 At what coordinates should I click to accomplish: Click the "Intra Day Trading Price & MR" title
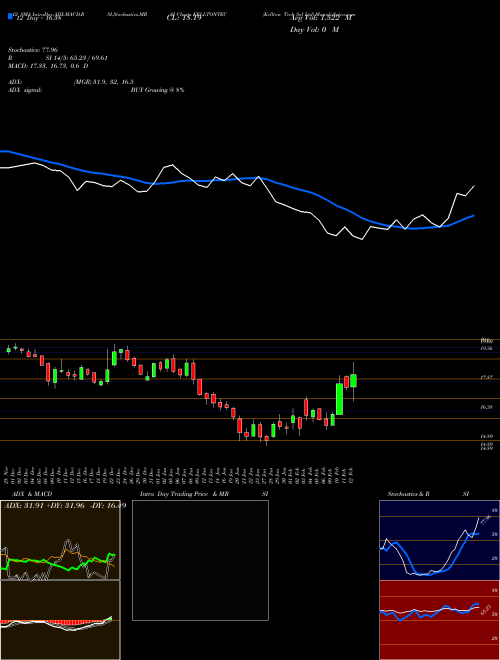coord(184,494)
